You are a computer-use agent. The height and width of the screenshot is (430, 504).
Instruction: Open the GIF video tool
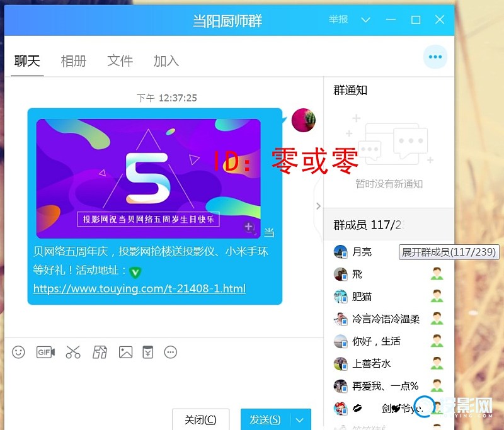pyautogui.click(x=45, y=353)
